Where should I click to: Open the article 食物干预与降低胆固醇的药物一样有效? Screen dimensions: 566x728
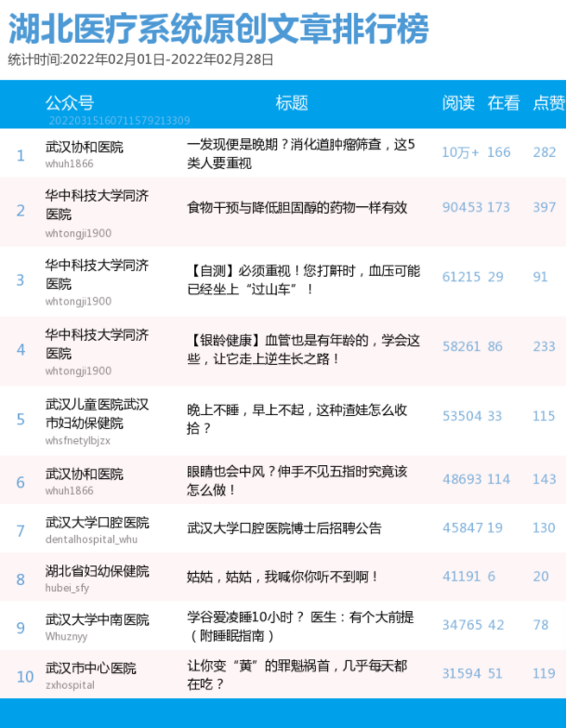point(297,207)
